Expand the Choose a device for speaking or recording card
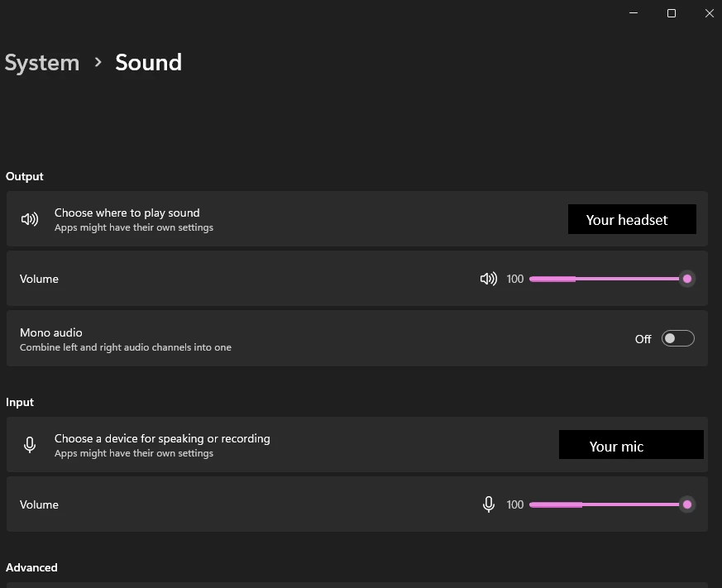 pos(356,444)
